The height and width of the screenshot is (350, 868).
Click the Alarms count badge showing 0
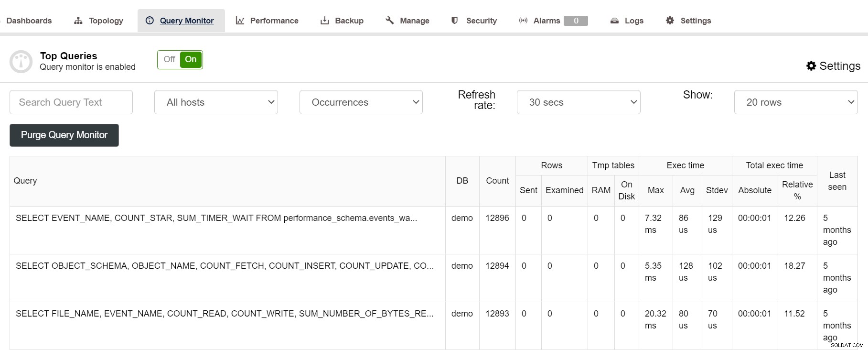pos(576,21)
